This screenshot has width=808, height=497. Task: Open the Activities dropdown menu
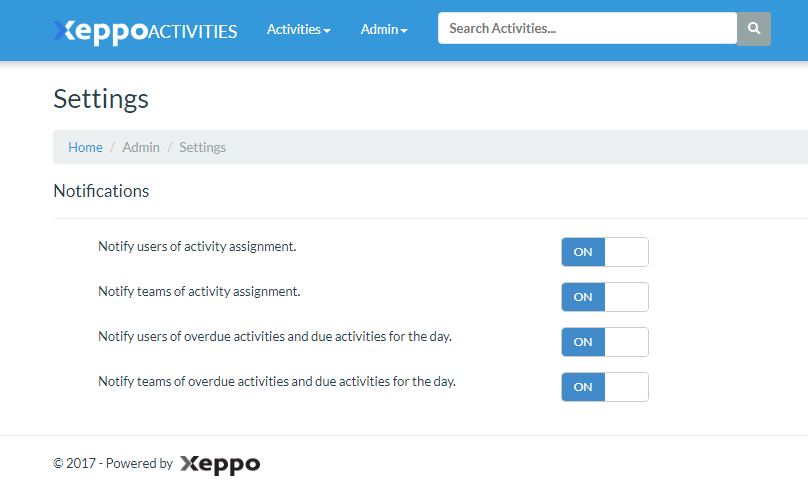pos(298,30)
